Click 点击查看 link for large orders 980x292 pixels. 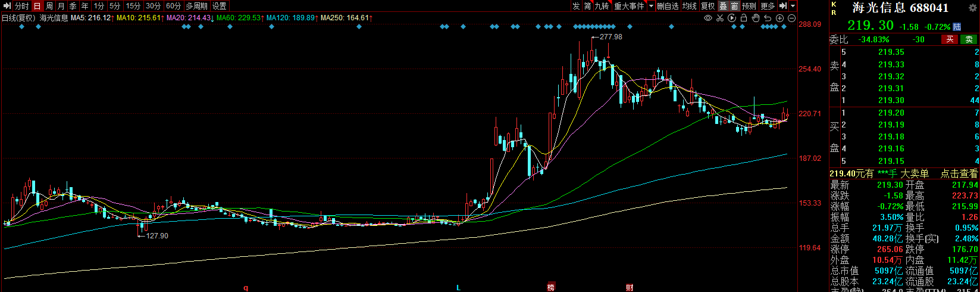(959, 173)
